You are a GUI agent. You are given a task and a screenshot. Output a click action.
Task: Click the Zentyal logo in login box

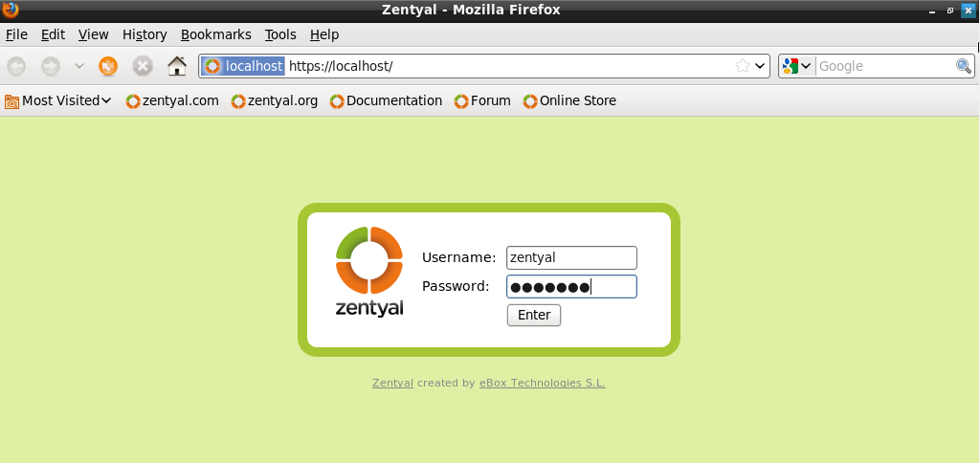[x=369, y=271]
